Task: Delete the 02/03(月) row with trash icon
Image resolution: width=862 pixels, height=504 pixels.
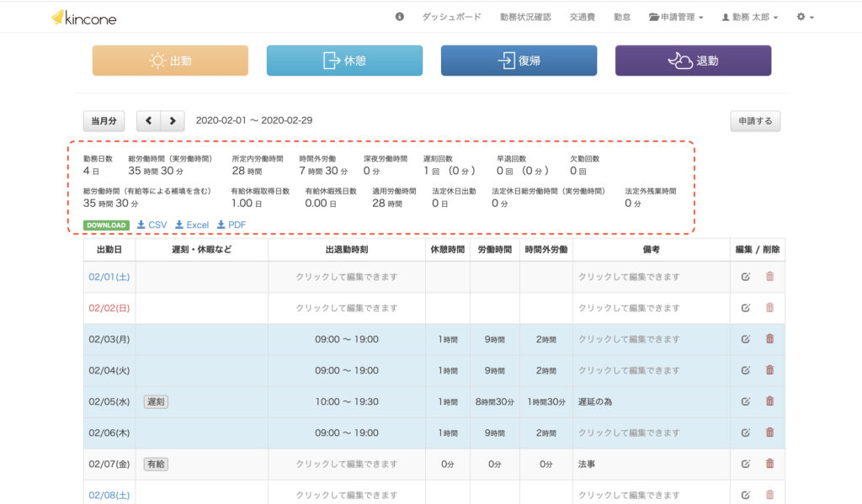Action: pos(769,339)
